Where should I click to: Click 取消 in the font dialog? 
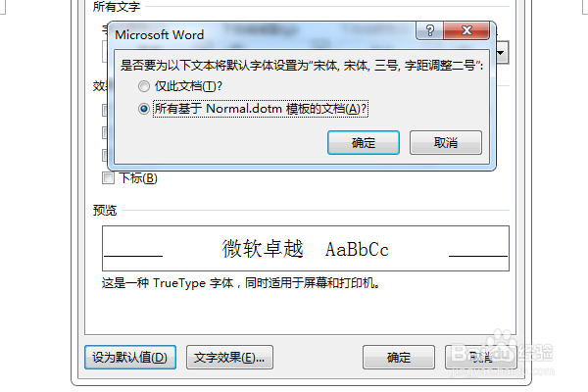pyautogui.click(x=481, y=357)
